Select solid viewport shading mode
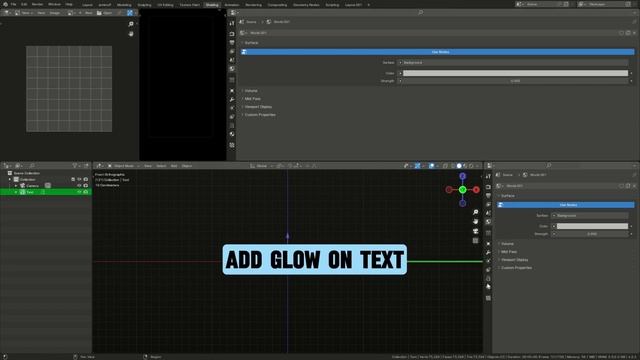This screenshot has width=640, height=360. pyautogui.click(x=459, y=166)
